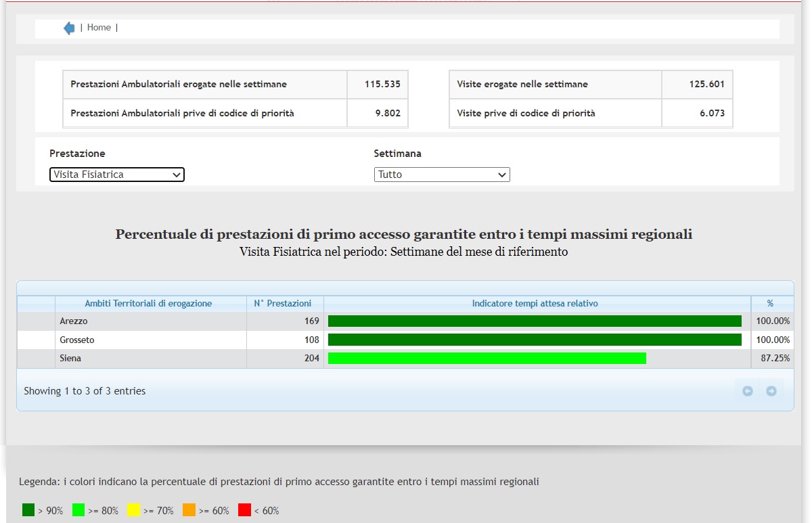Click the blue back arrow icon
This screenshot has width=812, height=523.
point(69,28)
